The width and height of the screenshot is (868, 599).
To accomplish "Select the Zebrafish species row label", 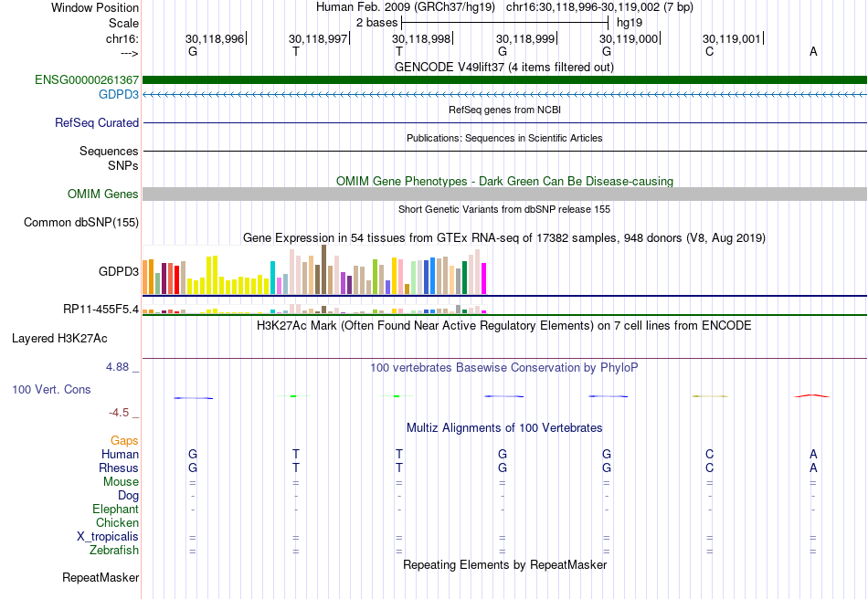I will coord(114,551).
